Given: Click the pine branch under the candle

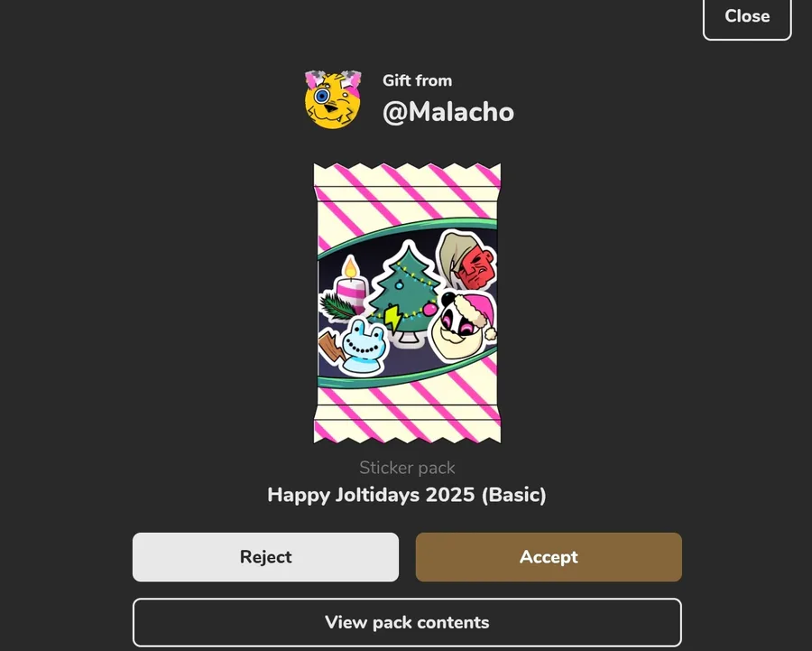Looking at the screenshot, I should (338, 306).
